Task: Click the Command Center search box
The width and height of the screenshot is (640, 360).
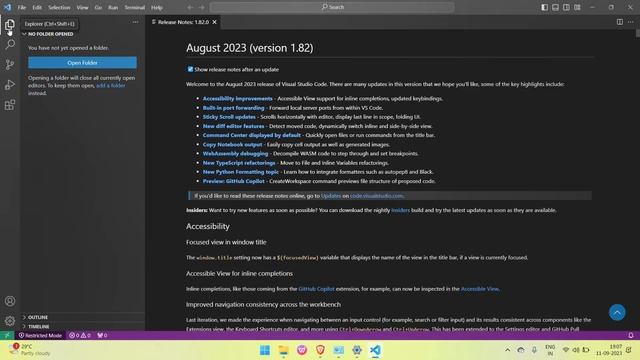Action: 332,7
